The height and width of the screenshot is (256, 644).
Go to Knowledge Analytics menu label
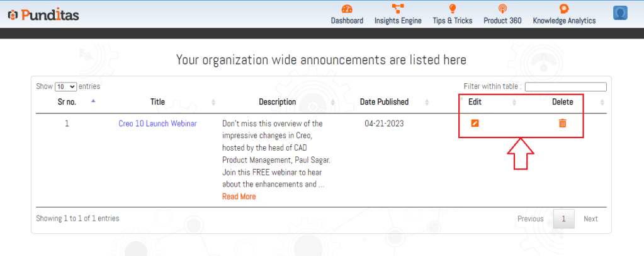564,21
